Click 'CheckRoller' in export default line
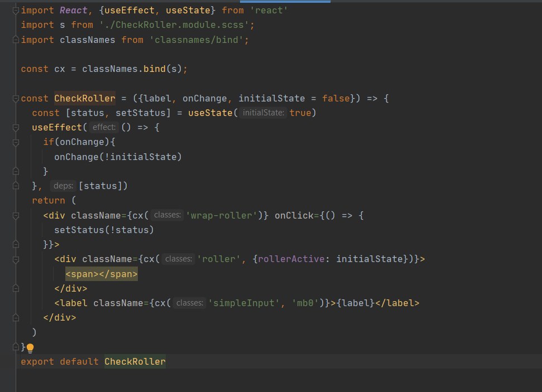 [x=135, y=361]
